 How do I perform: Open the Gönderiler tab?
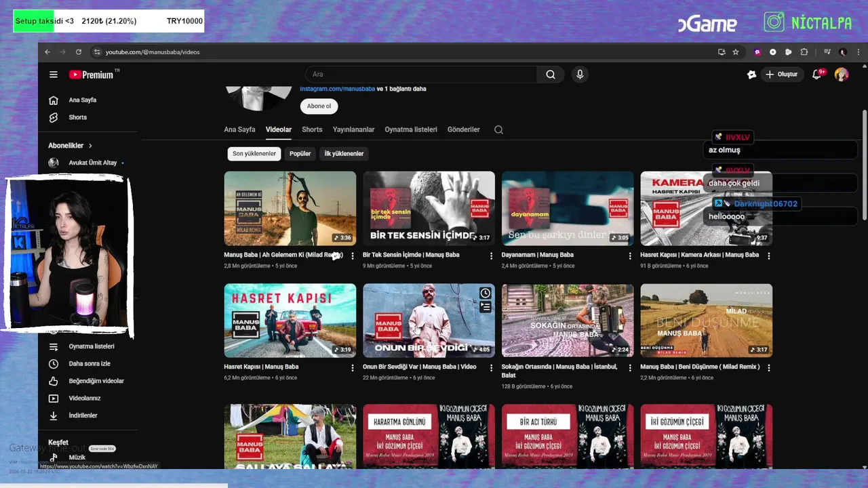(464, 129)
